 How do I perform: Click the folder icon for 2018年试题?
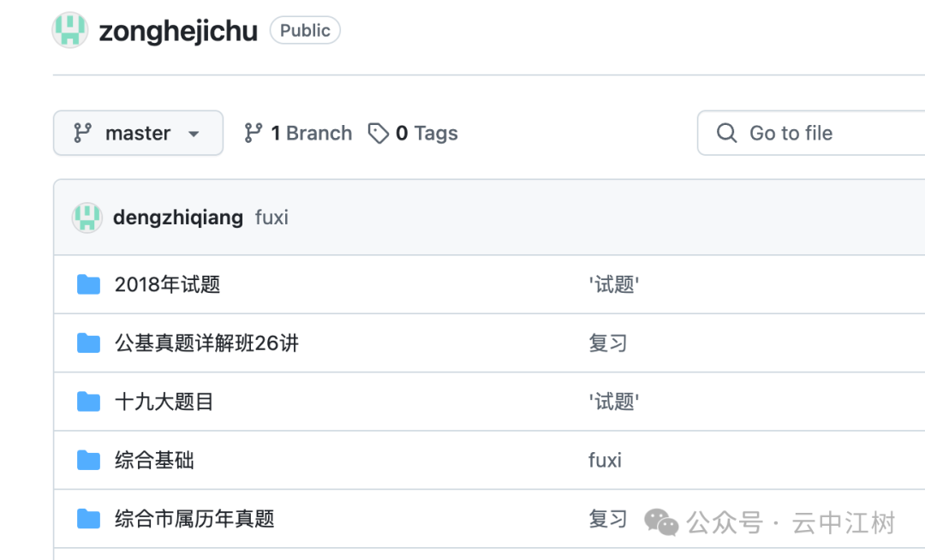pos(88,284)
